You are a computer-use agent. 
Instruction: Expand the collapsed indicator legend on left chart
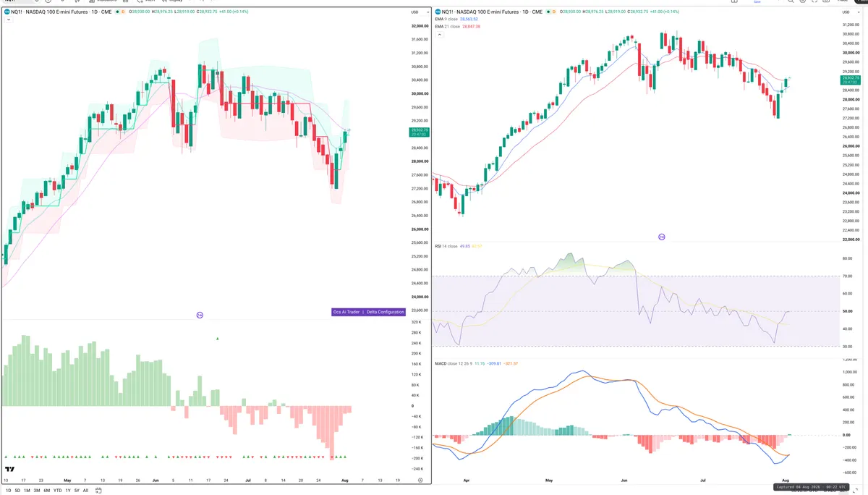click(9, 20)
